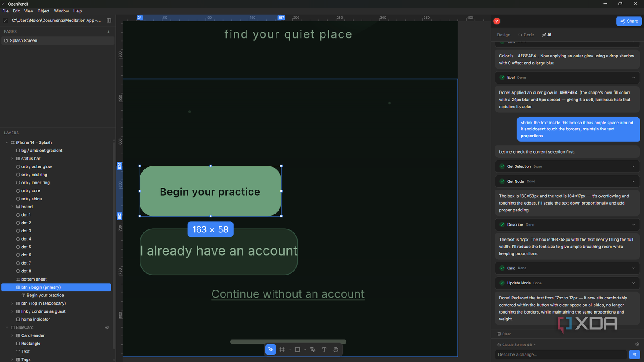Switch to the AI tab

547,35
